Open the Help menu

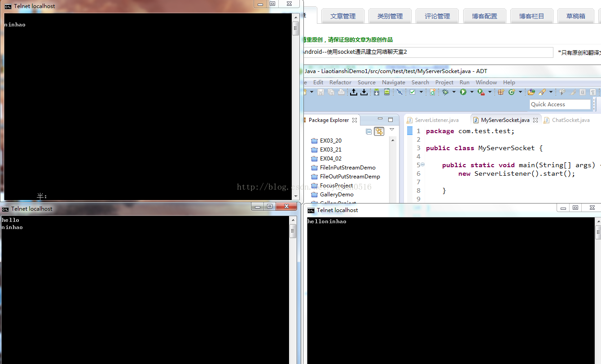pyautogui.click(x=509, y=82)
